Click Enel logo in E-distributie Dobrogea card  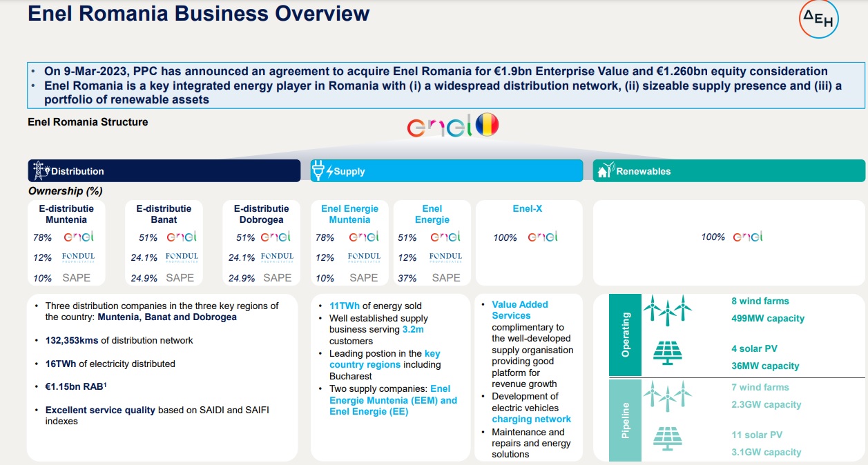tap(276, 237)
